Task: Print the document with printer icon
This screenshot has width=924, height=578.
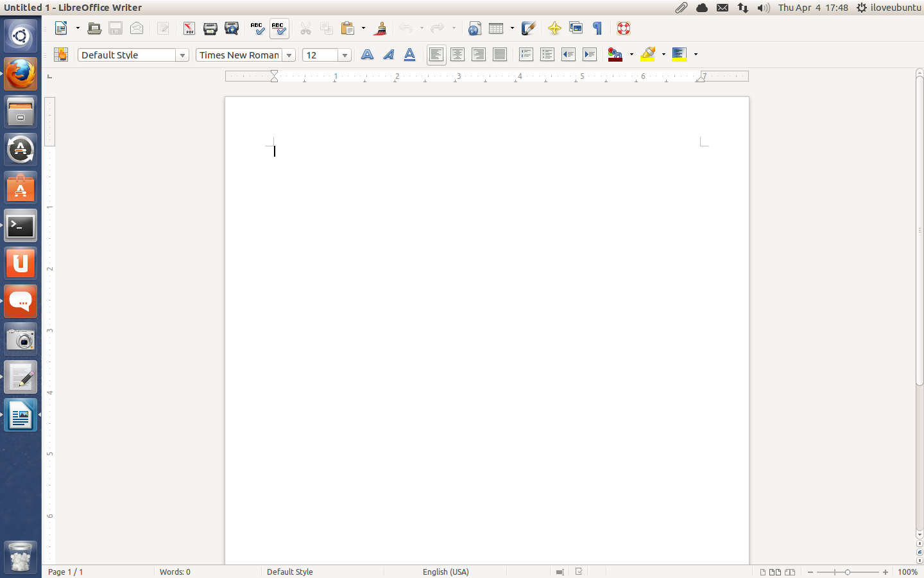Action: tap(210, 28)
